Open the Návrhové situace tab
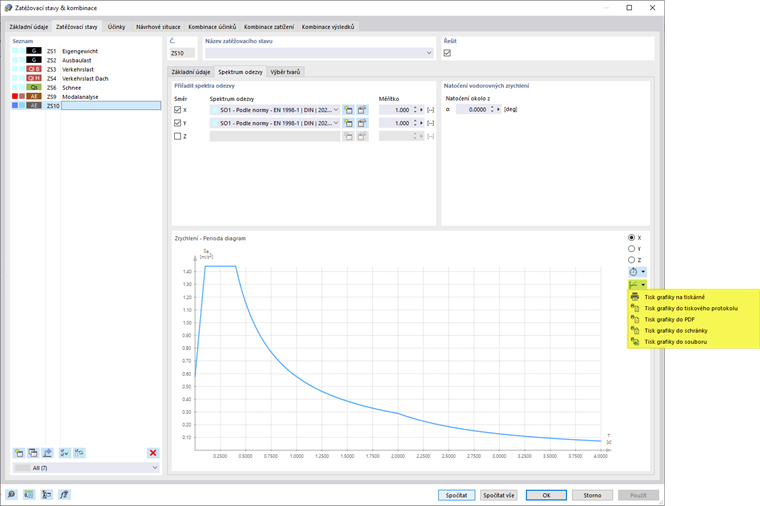The width and height of the screenshot is (760, 506). [158, 27]
